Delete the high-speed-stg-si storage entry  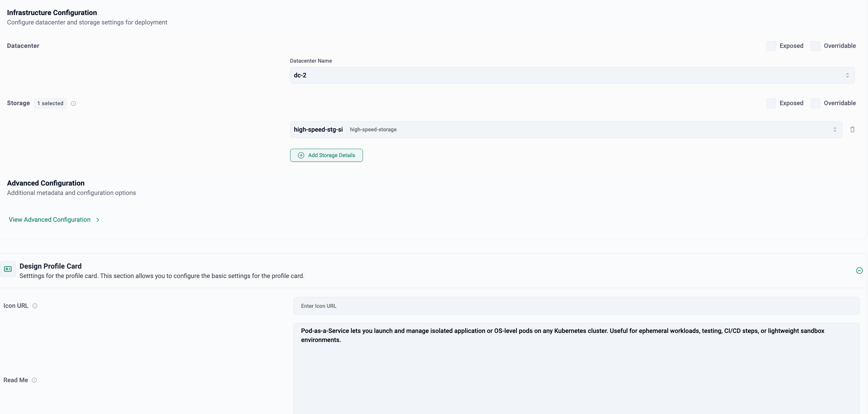852,130
